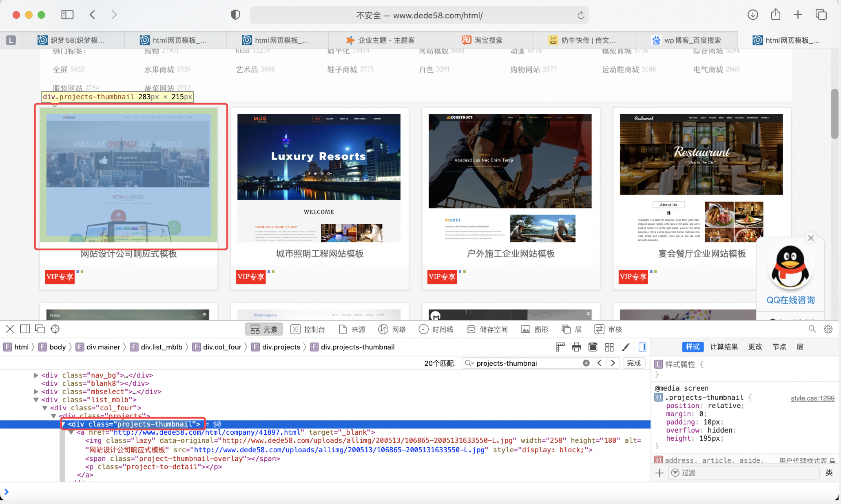Jump to previous search match

click(599, 363)
